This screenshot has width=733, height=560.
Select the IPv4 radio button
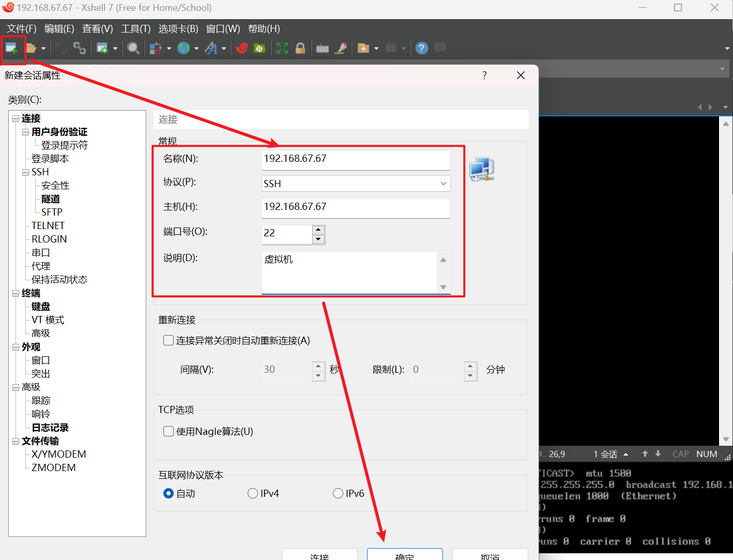(x=253, y=493)
